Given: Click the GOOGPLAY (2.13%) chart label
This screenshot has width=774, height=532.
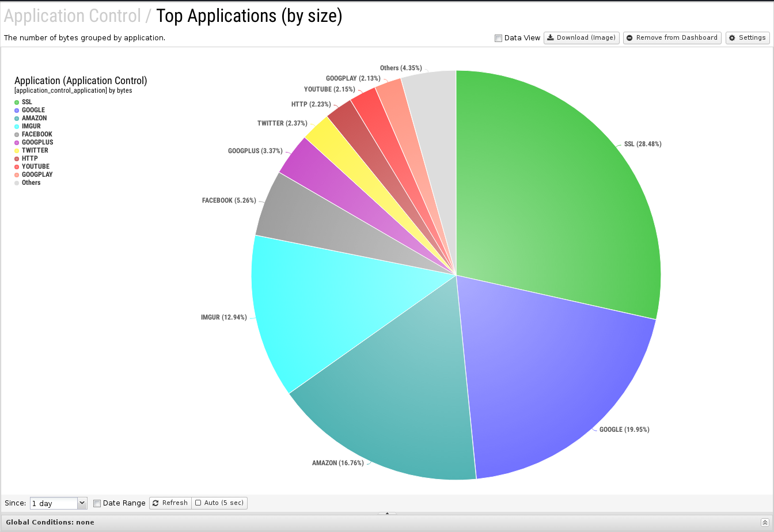Looking at the screenshot, I should (x=353, y=78).
